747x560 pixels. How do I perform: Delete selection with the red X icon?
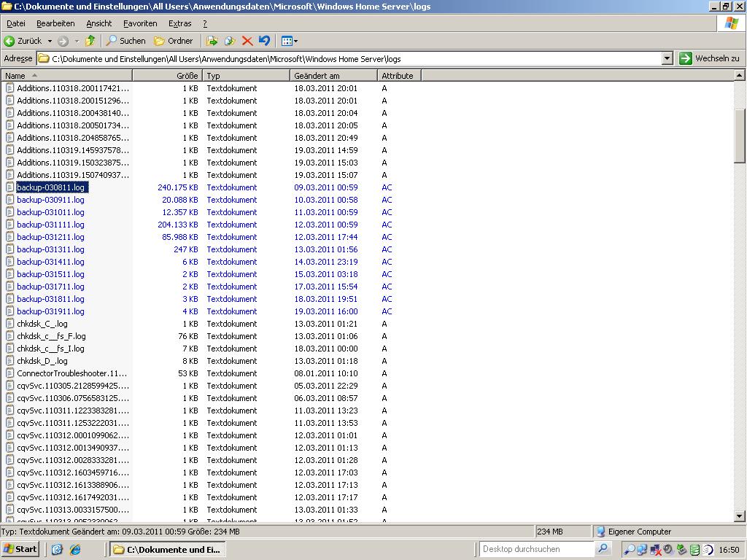tap(247, 41)
